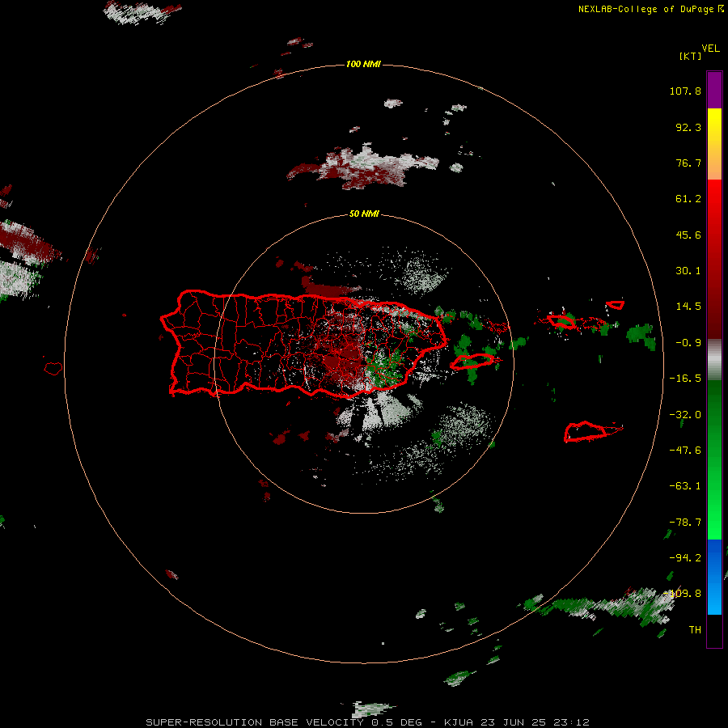The image size is (728, 728).
Task: Click the -47.6 value on velocity scale
Action: 685,451
